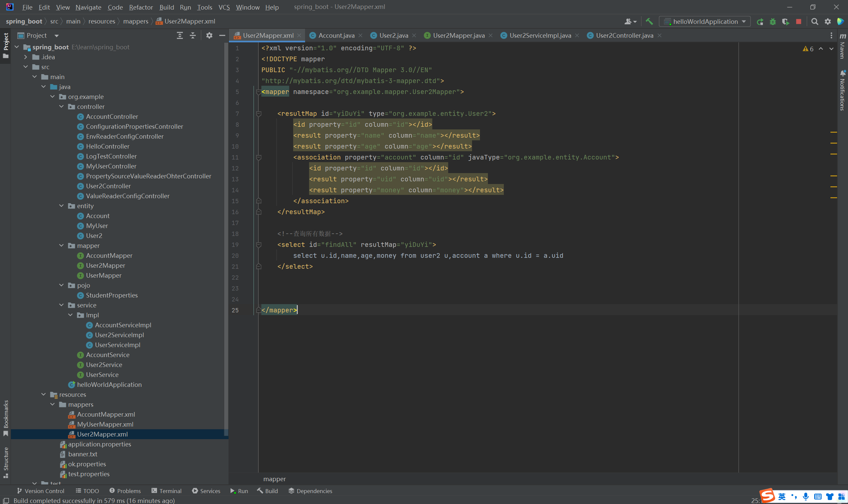The height and width of the screenshot is (504, 848).
Task: Click Expand All icon in Project panel
Action: coord(180,35)
